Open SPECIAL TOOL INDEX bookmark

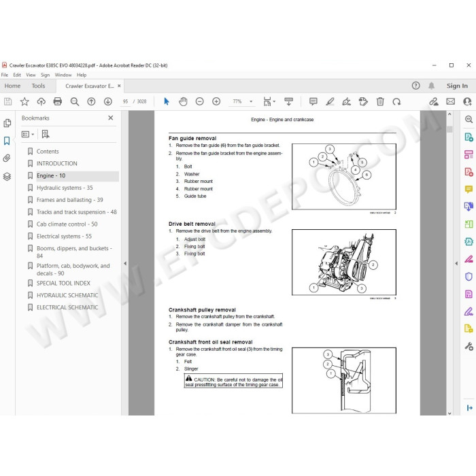pos(63,284)
